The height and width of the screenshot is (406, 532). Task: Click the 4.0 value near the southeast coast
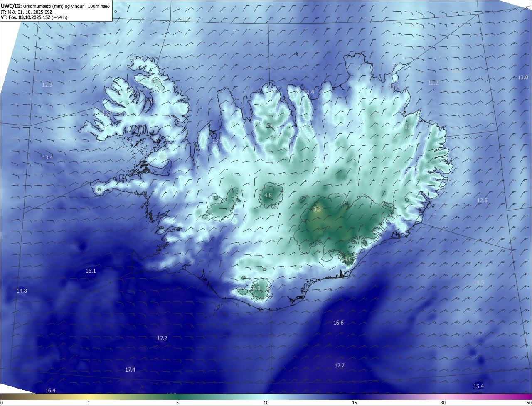348,259
